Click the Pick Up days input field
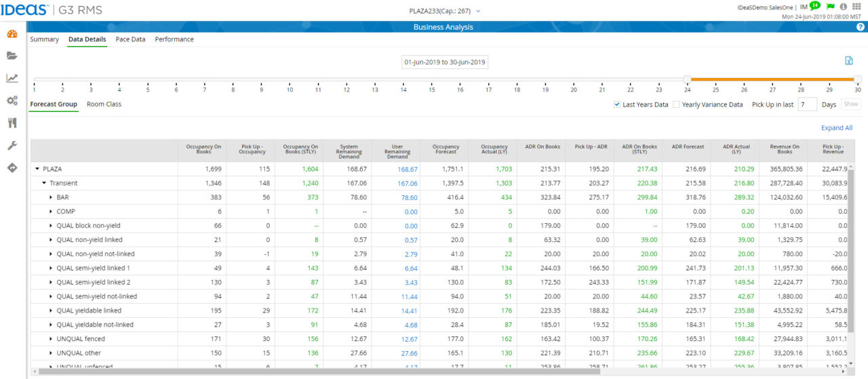The height and width of the screenshot is (379, 868). [x=807, y=104]
